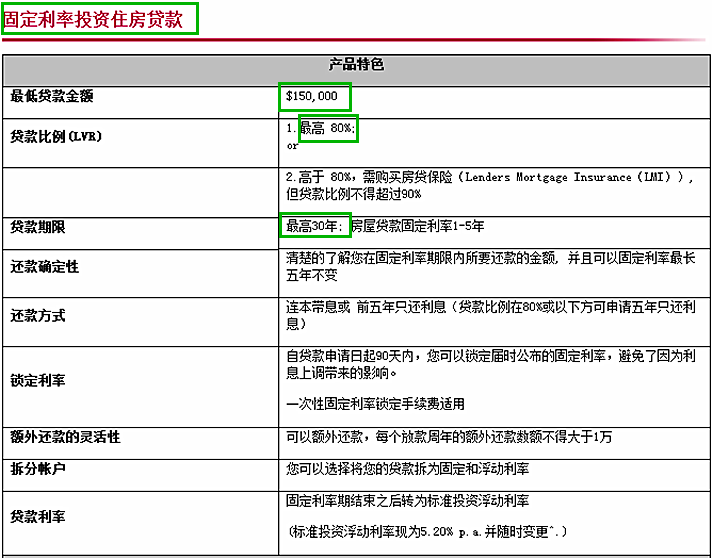Viewport: 712px width, 558px height.
Task: Select the row label 锁定利率
Action: [x=38, y=380]
